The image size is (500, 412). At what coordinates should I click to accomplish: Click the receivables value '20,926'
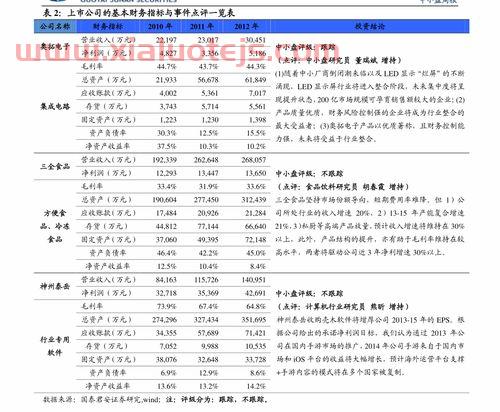pos(208,213)
